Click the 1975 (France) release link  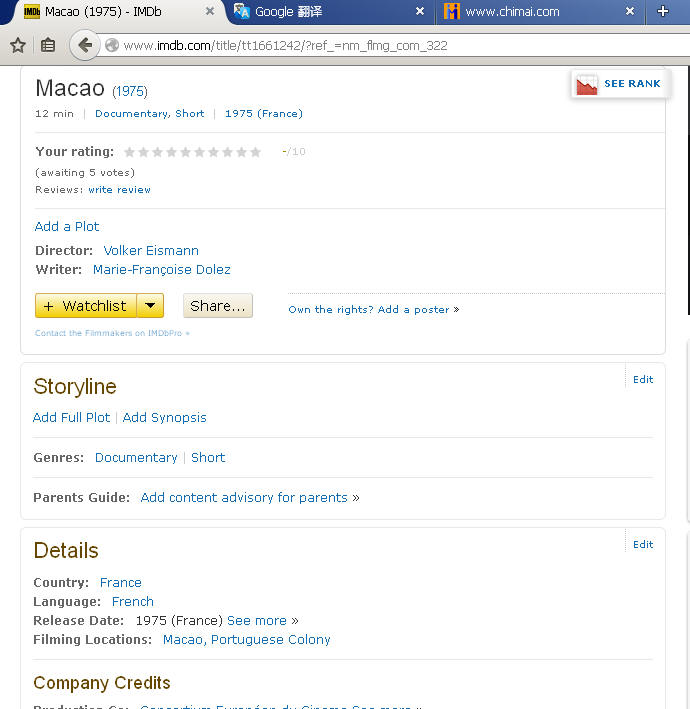[264, 113]
